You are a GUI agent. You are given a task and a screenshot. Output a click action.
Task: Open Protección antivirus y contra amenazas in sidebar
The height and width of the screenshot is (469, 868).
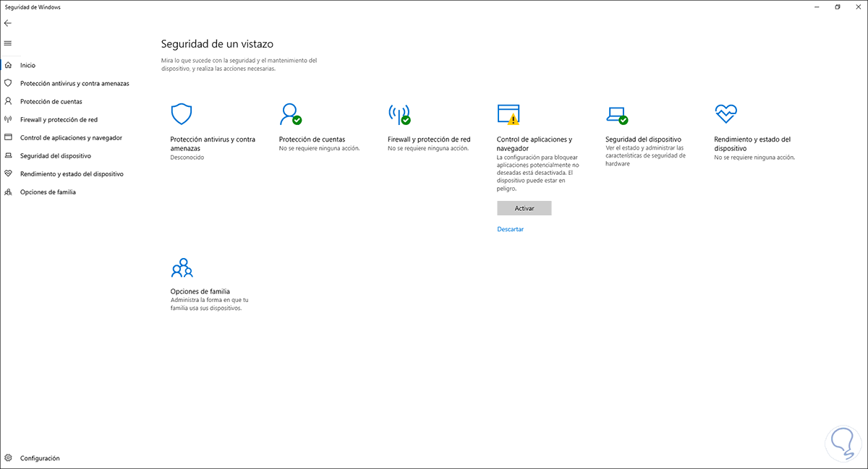(x=75, y=84)
